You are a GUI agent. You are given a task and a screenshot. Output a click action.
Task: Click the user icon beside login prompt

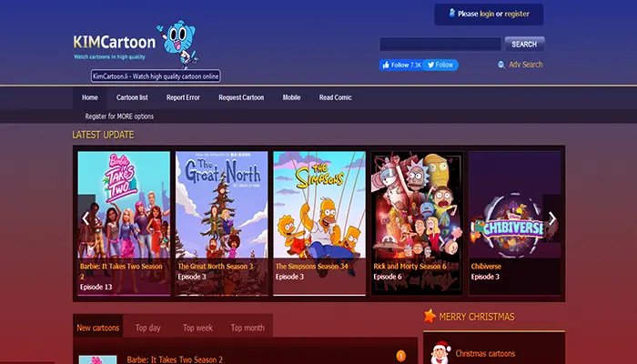[451, 13]
